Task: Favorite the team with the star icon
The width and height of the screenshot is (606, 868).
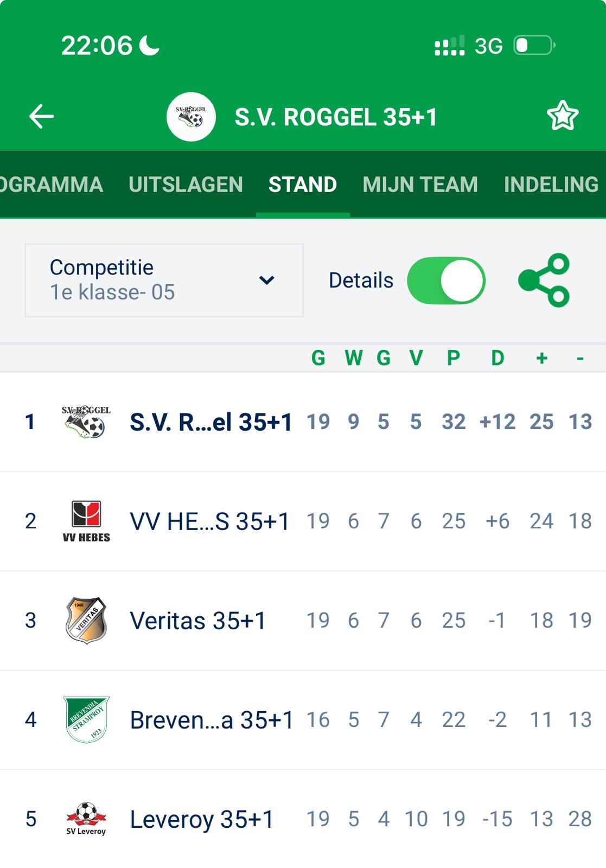Action: [562, 116]
